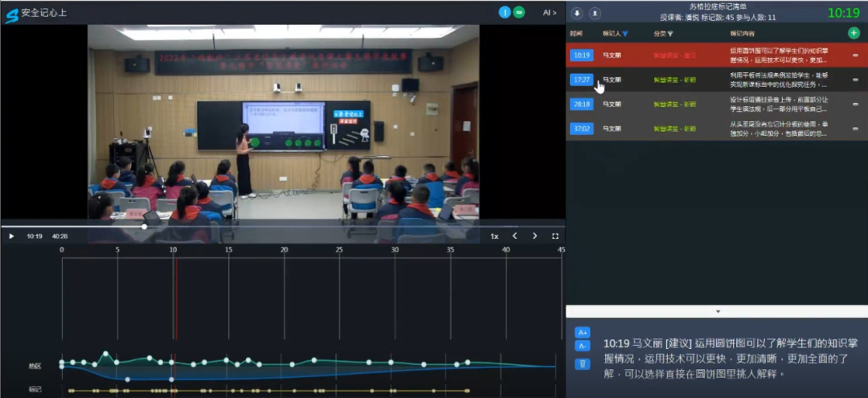Image resolution: width=868 pixels, height=398 pixels.
Task: Jump to the next marker with right arrow
Action: point(534,236)
